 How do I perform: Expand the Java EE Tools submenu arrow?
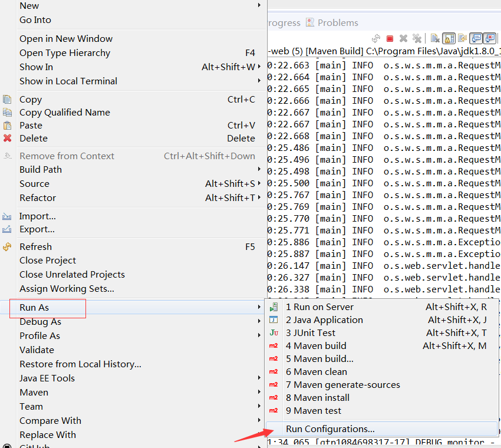[x=259, y=378]
